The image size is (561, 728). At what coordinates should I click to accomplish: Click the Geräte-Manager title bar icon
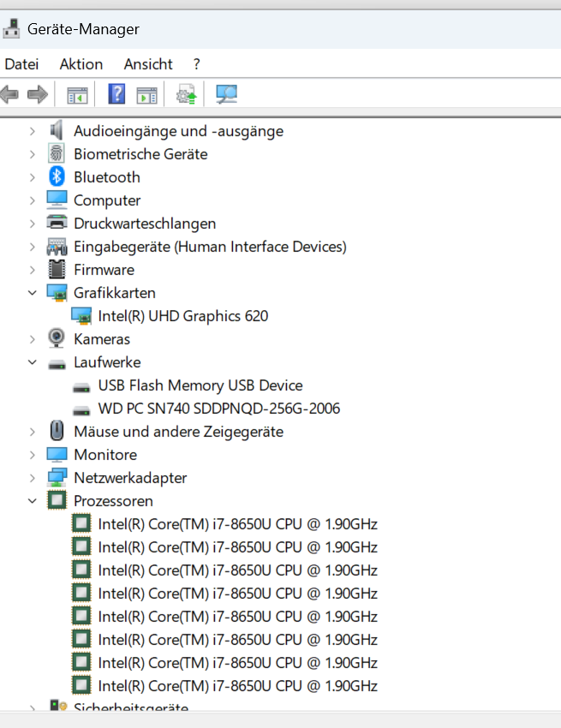tap(12, 28)
